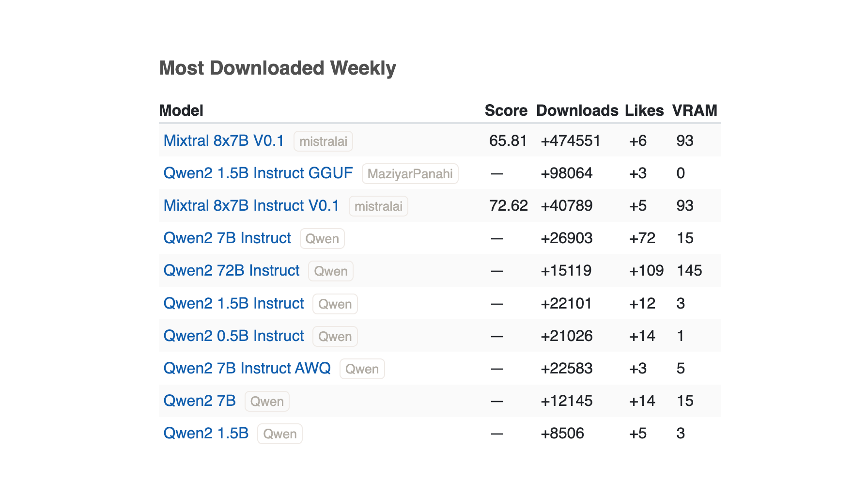Select the downloads value +21026
This screenshot has width=868, height=496.
coord(567,336)
